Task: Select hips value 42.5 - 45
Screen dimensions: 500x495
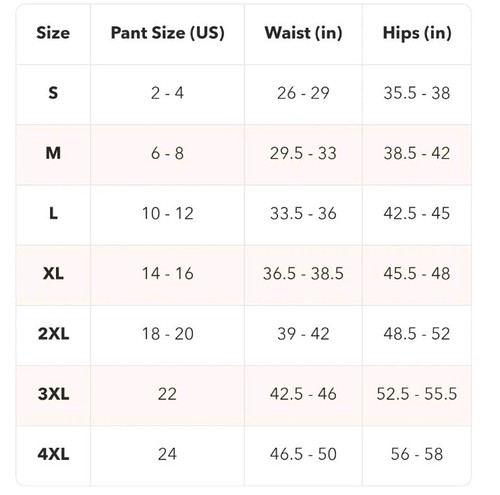Action: tap(417, 213)
